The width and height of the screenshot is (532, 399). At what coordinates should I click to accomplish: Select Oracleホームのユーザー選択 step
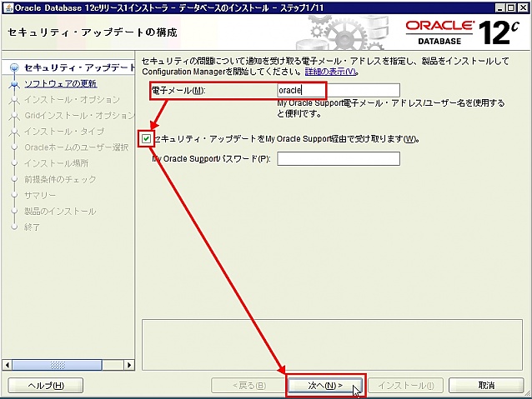tap(77, 147)
